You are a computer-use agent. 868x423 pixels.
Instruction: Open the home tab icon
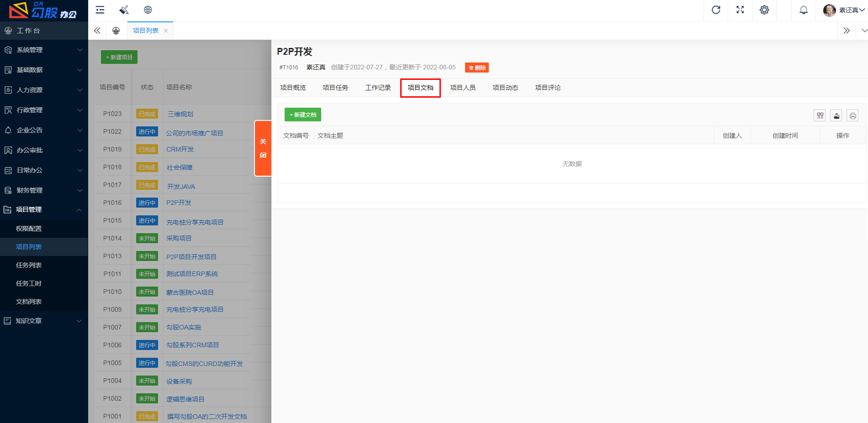tap(116, 31)
